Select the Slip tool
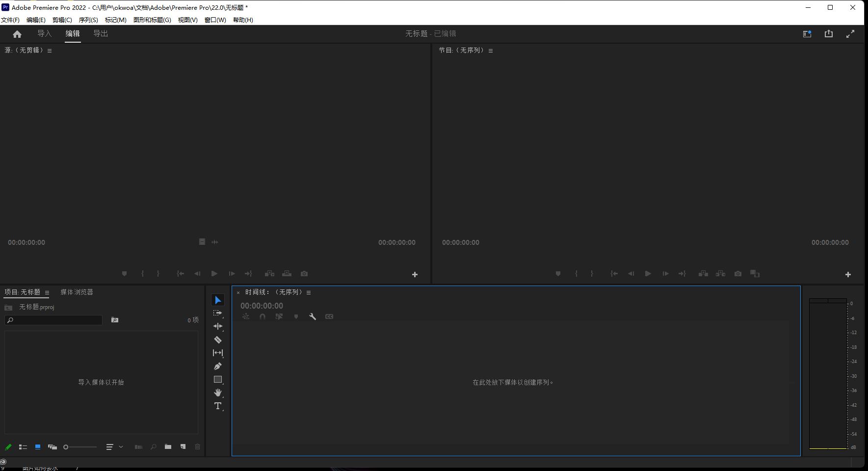 tap(218, 353)
